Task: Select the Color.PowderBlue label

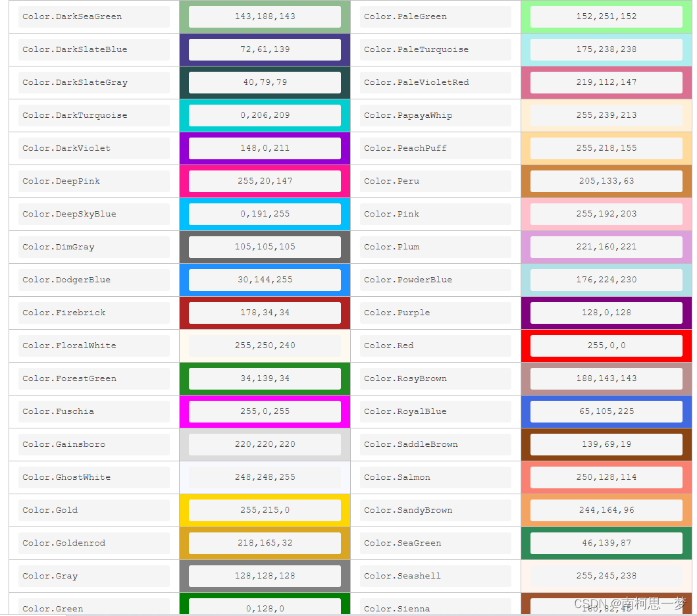Action: tap(436, 280)
